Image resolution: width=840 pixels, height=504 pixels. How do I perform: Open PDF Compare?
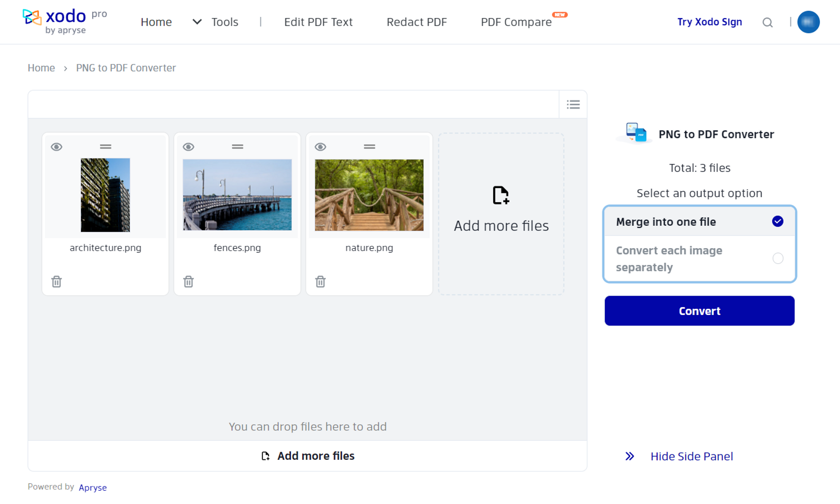(x=516, y=22)
